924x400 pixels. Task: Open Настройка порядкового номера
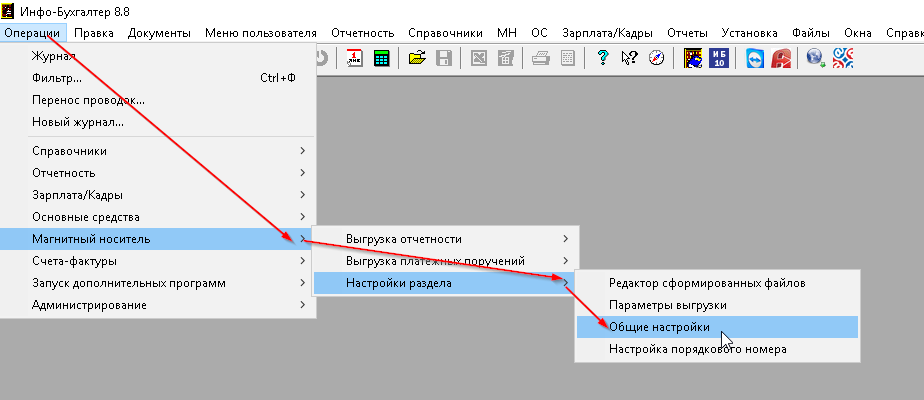(x=717, y=349)
